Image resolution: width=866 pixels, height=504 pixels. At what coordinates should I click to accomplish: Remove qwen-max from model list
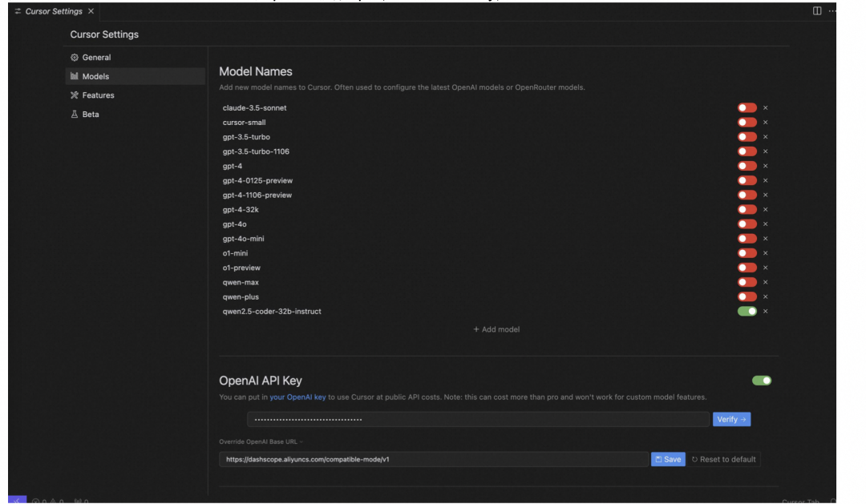pos(765,282)
